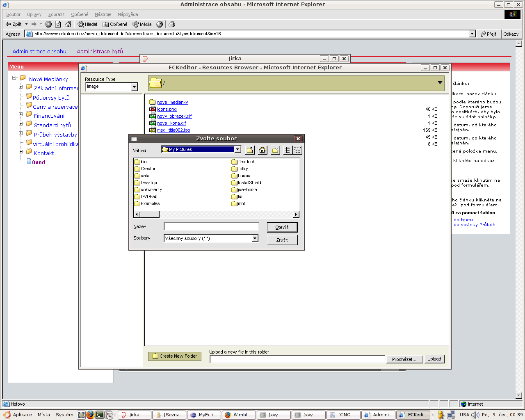Click the Home folder icon in file dialog
The width and height of the screenshot is (525, 420).
pyautogui.click(x=262, y=150)
